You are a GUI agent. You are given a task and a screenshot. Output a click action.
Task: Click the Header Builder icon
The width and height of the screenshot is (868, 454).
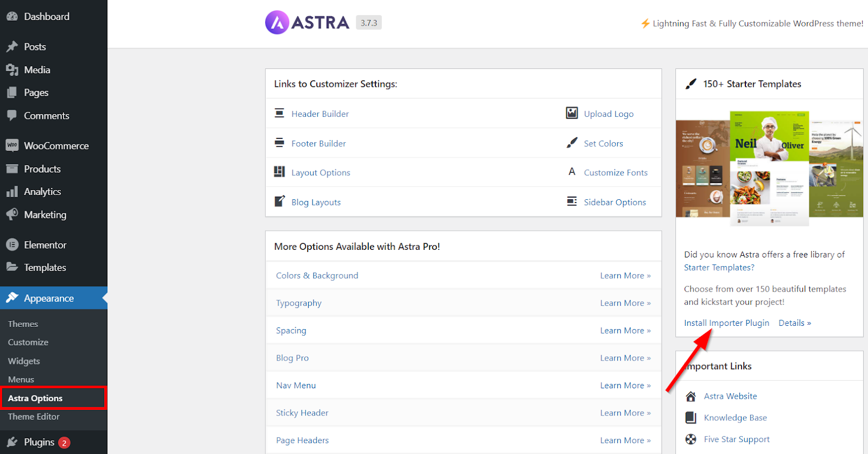click(279, 113)
